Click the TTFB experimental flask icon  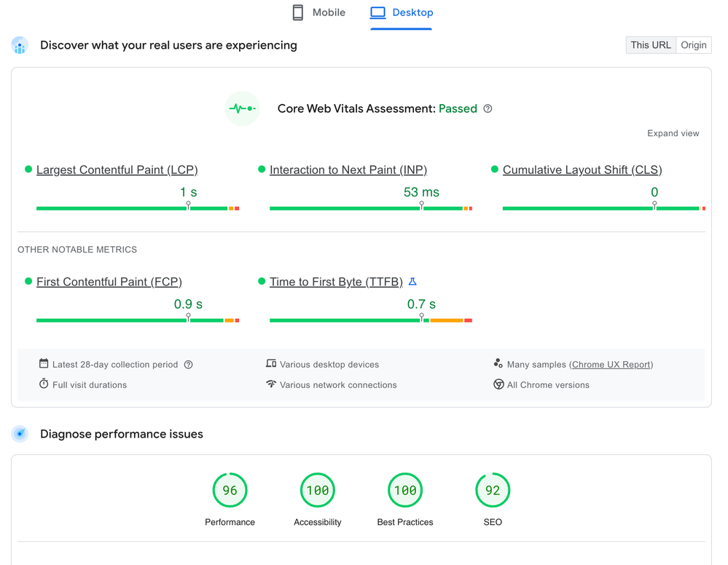(x=412, y=282)
